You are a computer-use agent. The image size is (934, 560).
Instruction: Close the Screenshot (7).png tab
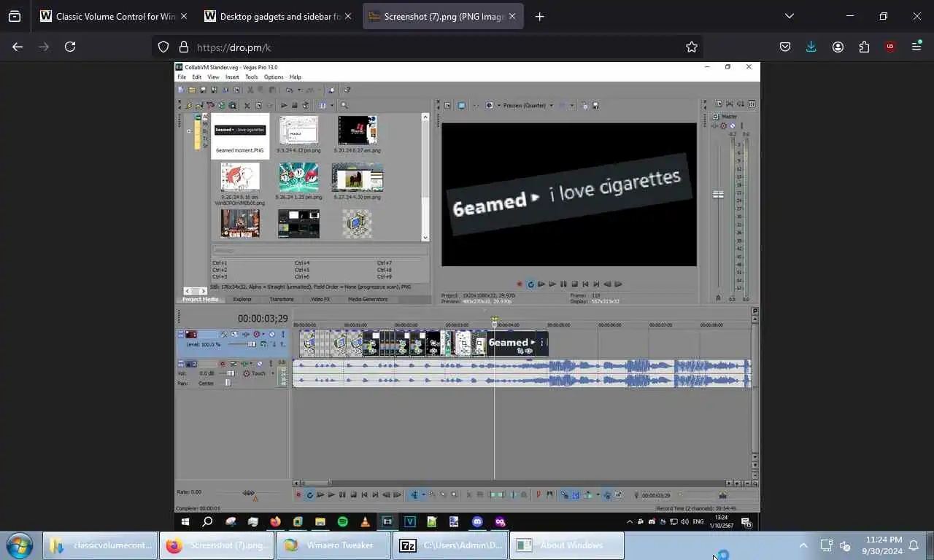point(512,16)
